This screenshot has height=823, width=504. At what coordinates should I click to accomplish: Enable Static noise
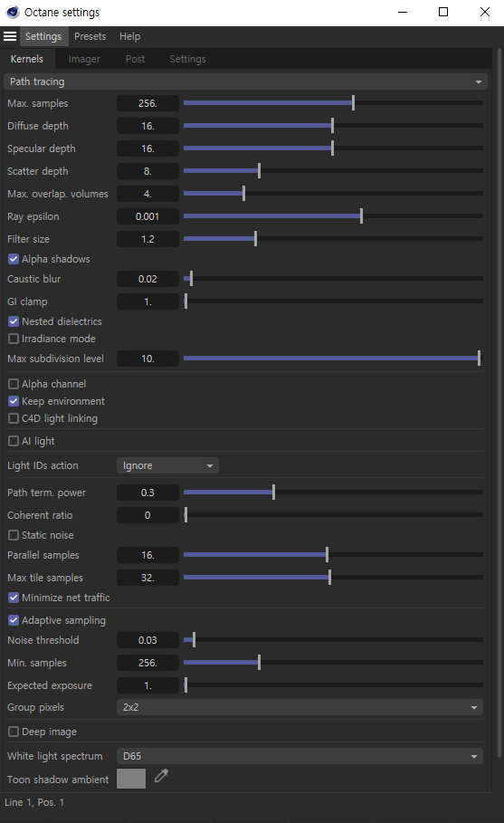(14, 535)
